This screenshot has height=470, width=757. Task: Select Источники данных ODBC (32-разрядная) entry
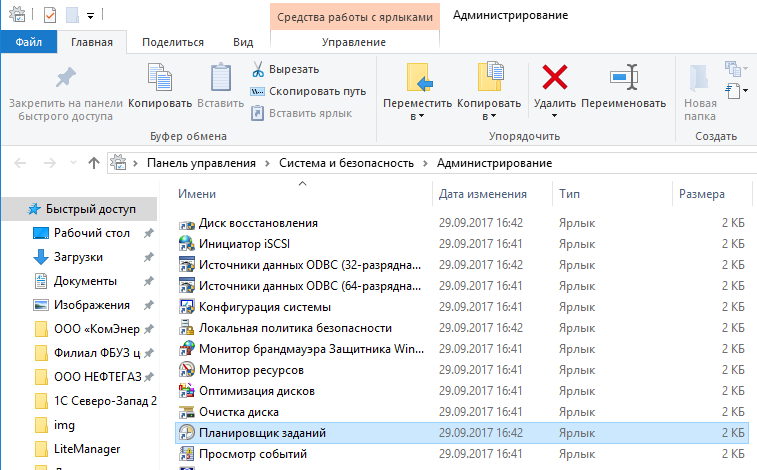point(309,265)
